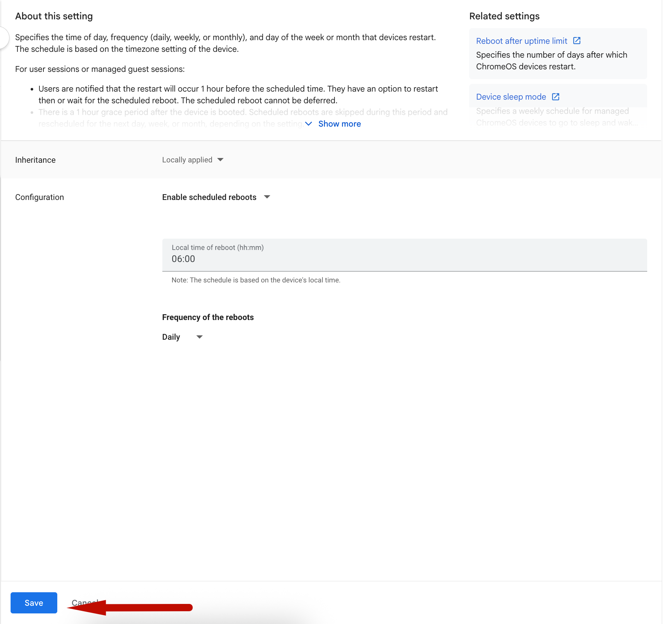Open the Device sleep mode link
This screenshot has width=672, height=624.
pyautogui.click(x=511, y=97)
